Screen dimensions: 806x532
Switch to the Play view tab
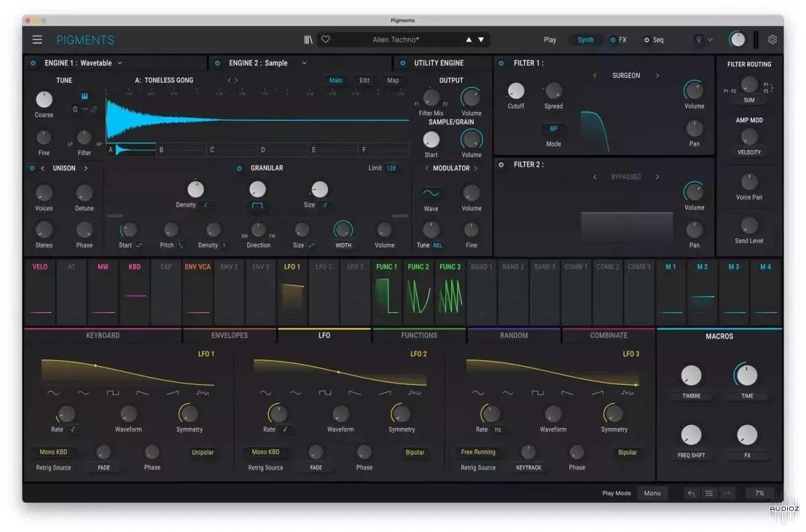[x=550, y=40]
